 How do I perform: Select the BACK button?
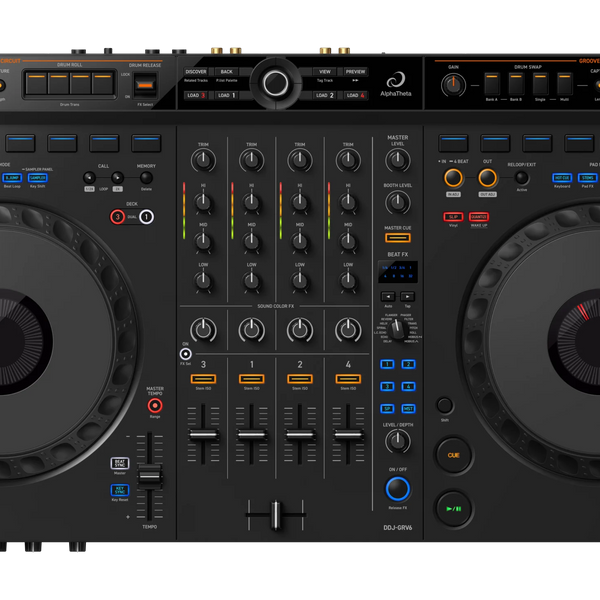pyautogui.click(x=227, y=72)
